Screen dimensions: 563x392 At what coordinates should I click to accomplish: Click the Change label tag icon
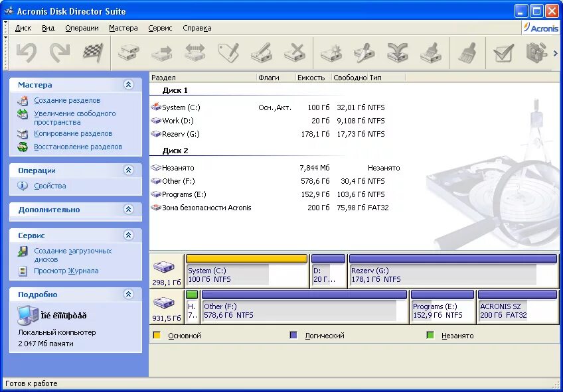[x=228, y=53]
